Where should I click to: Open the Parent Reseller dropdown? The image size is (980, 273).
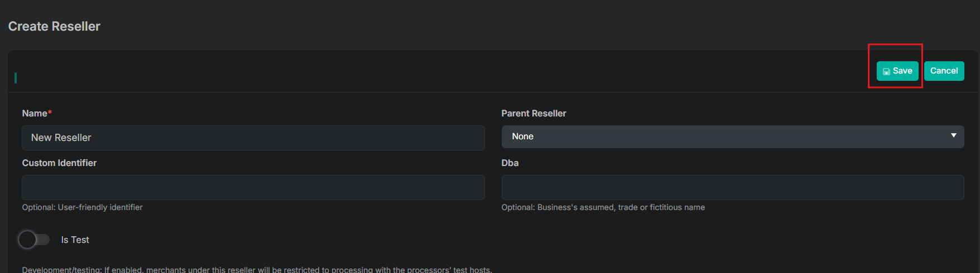click(732, 136)
